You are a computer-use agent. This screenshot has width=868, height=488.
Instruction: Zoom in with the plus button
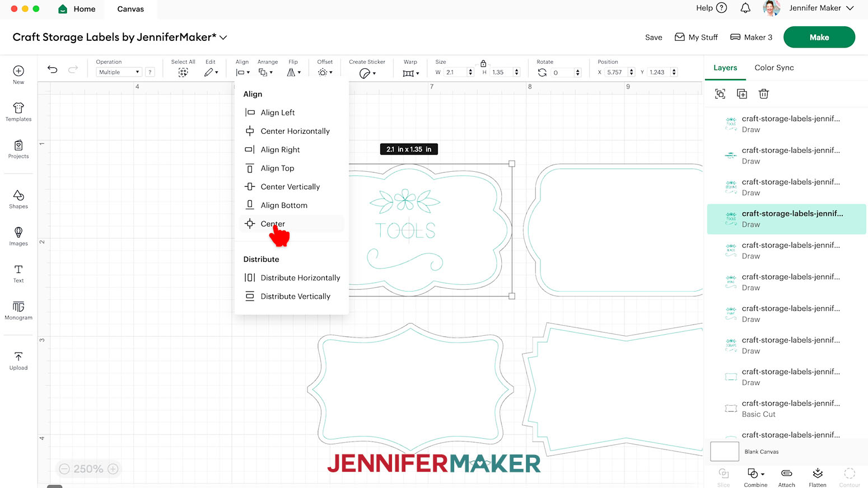(113, 469)
